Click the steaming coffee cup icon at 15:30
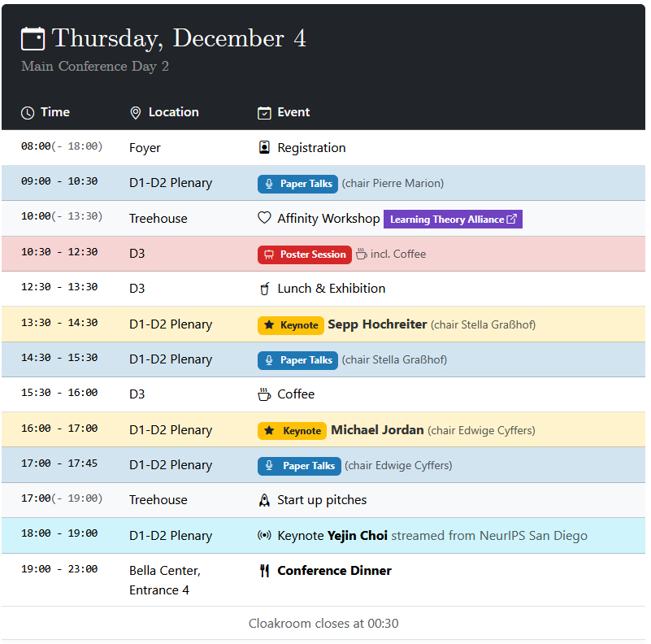Viewport: 651px width, 644px height. coord(264,394)
